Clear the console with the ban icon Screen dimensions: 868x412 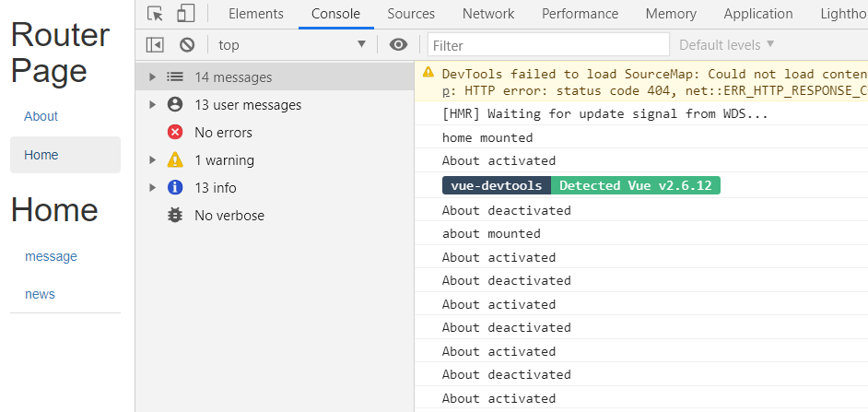click(187, 45)
